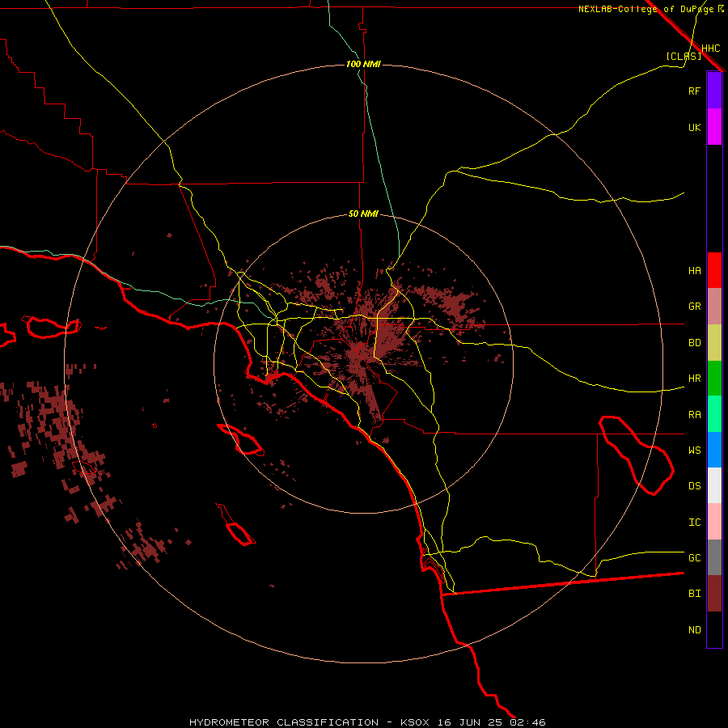Click the IC legend label
Image resolution: width=728 pixels, height=728 pixels.
coord(694,523)
